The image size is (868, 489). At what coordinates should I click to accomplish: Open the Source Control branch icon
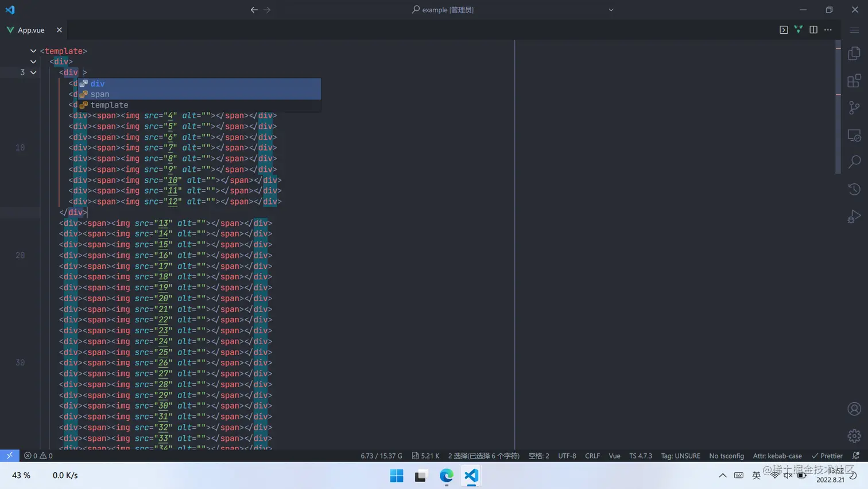click(x=854, y=107)
